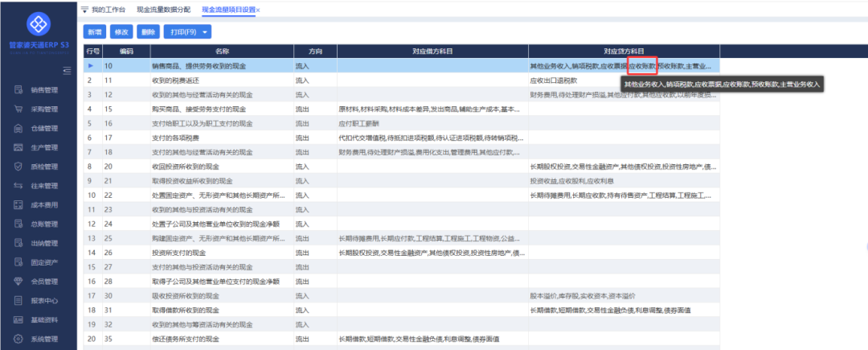Open the 成本费用 calculator icon
Viewport: 868px width, 350px height.
point(18,205)
